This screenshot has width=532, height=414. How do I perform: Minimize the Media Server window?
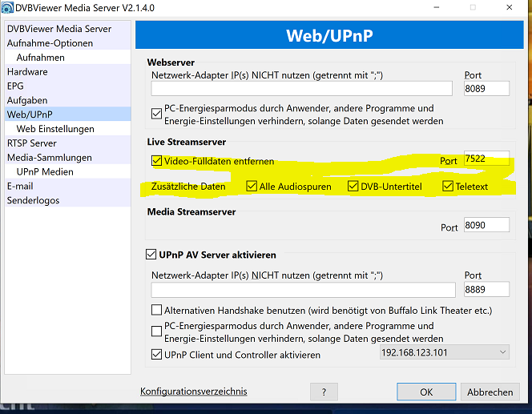tap(437, 7)
